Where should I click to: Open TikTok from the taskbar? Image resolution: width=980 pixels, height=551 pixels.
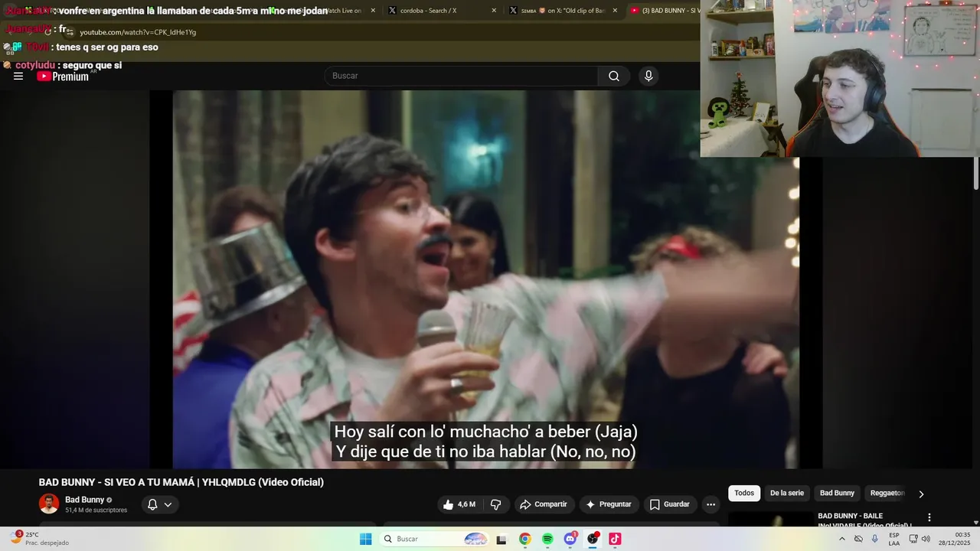(615, 539)
